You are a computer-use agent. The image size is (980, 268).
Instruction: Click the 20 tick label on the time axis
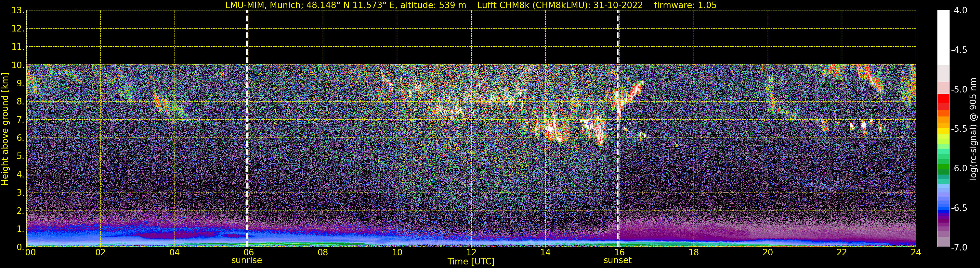(x=768, y=252)
